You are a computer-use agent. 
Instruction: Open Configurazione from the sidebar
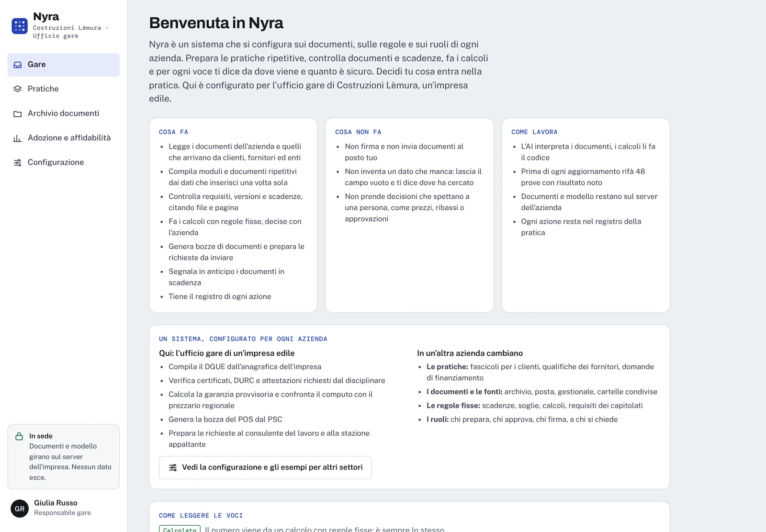pos(64,162)
